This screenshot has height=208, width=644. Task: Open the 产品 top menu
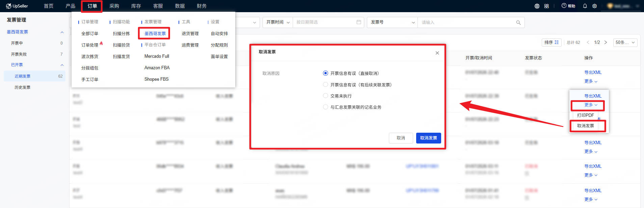70,6
